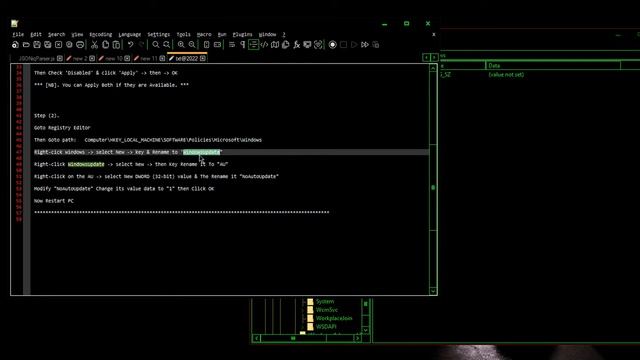
Task: Click the Print toolbar icon
Action: click(80, 44)
